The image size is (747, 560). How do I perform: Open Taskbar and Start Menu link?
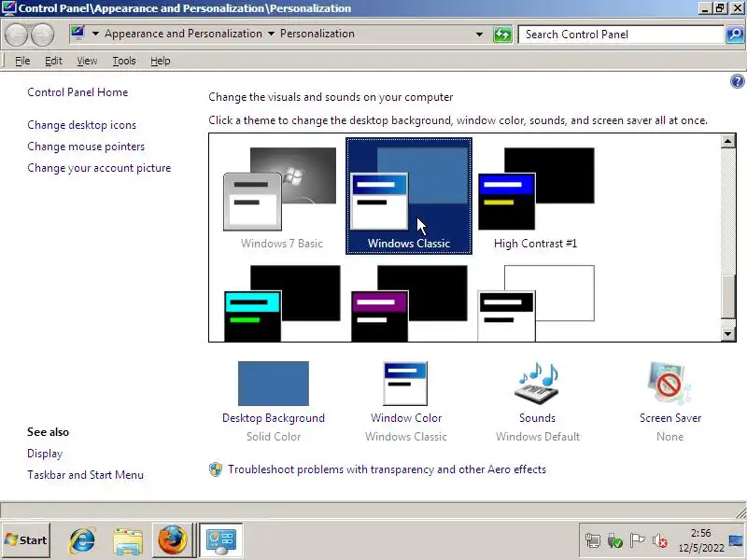85,475
